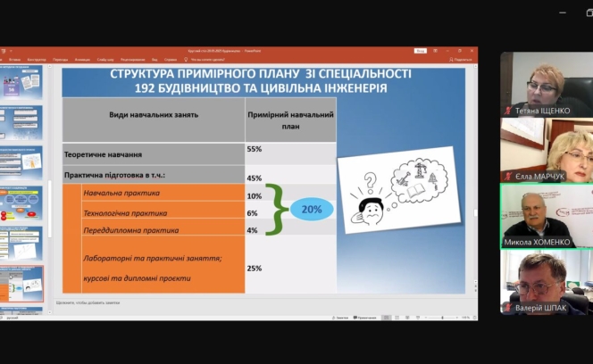This screenshot has width=593, height=364.
Task: Open Reading view from status bar
Action: 407,317
